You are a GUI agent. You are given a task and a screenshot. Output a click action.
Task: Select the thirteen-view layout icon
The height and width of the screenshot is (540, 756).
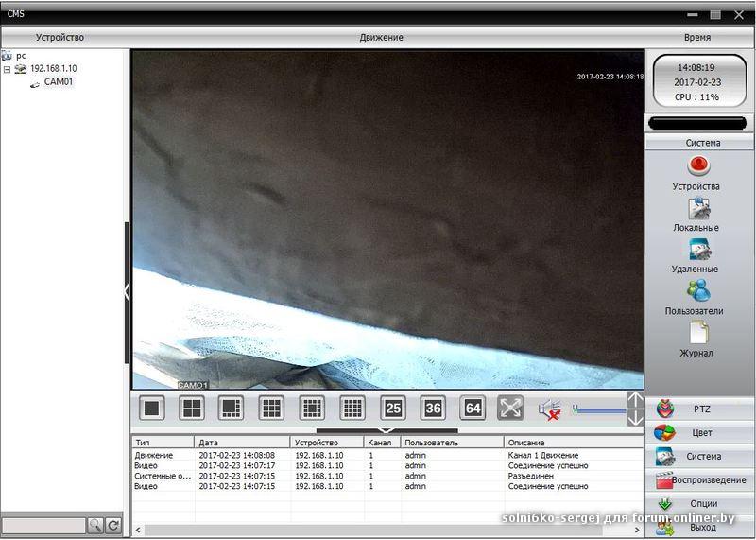click(x=312, y=409)
